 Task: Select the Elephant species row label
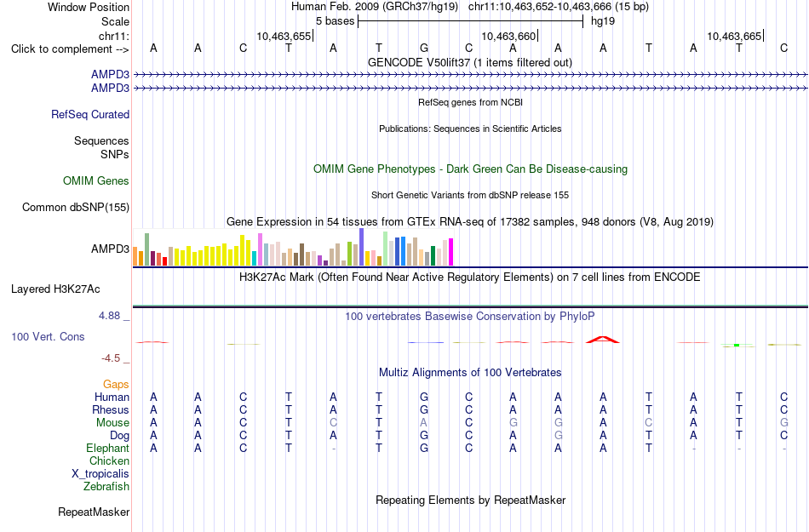pyautogui.click(x=107, y=448)
